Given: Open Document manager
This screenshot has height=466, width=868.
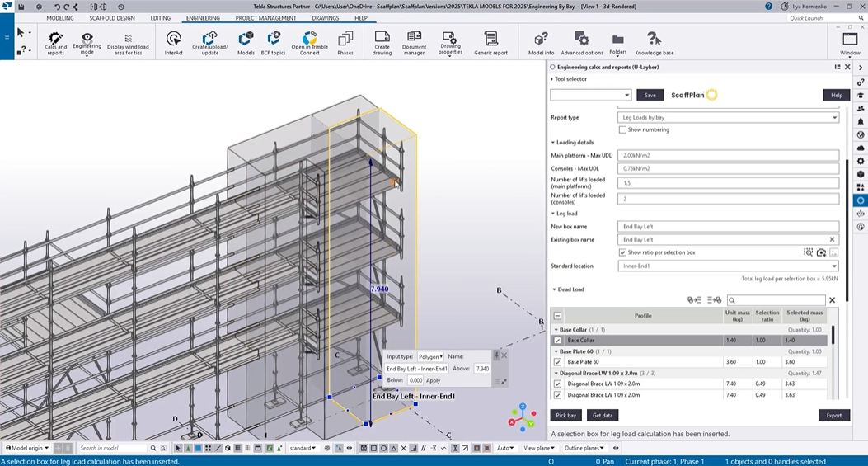Looking at the screenshot, I should point(414,43).
